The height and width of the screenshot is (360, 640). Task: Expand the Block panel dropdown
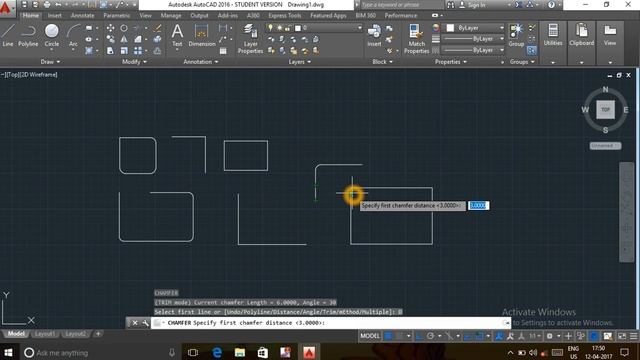coord(382,62)
